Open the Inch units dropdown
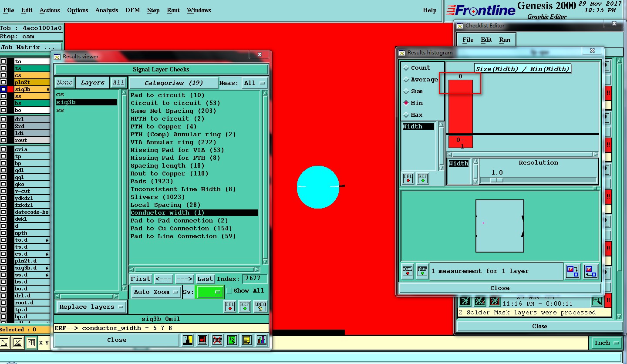The image size is (627, 364). coord(606,343)
